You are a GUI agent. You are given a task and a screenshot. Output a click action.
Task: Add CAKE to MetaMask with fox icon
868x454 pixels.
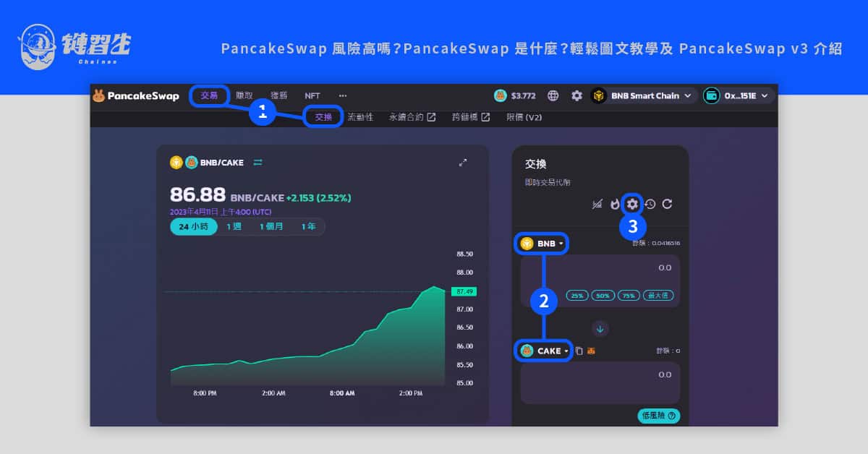(x=591, y=351)
